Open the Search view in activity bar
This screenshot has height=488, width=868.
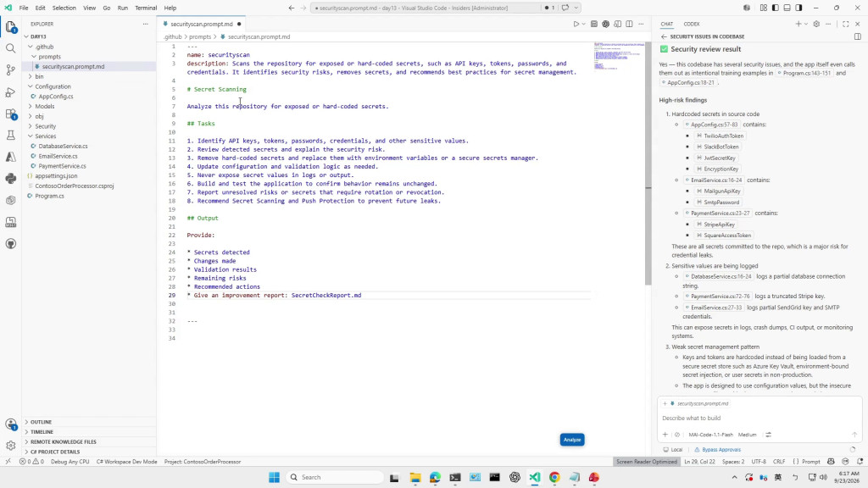click(x=10, y=48)
